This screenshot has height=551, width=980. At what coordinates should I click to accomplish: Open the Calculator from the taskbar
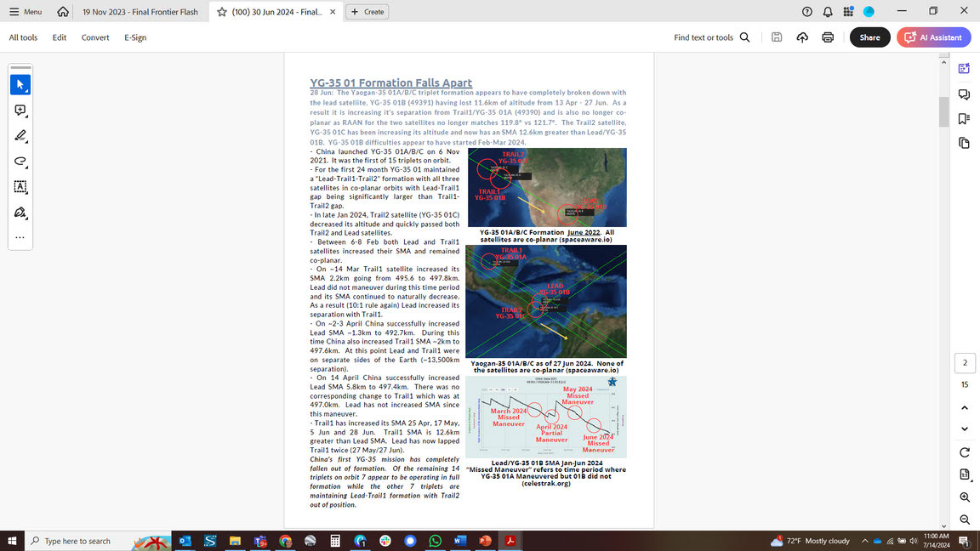click(x=335, y=541)
